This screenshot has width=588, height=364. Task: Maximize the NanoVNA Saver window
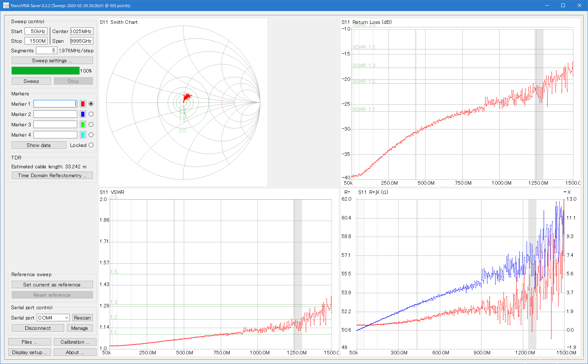click(x=563, y=5)
